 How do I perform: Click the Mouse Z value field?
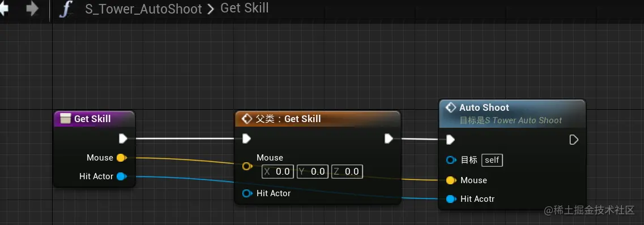point(347,171)
